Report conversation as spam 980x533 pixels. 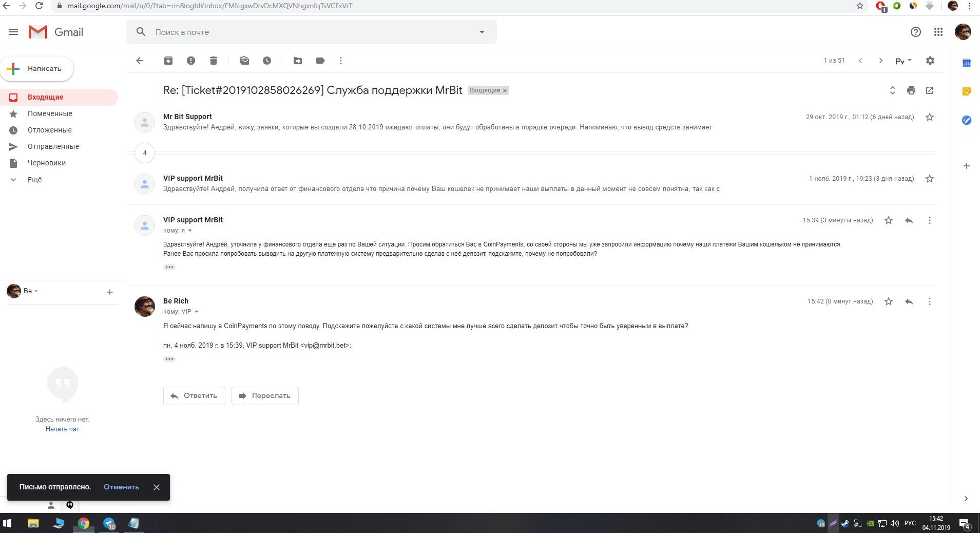(x=191, y=61)
